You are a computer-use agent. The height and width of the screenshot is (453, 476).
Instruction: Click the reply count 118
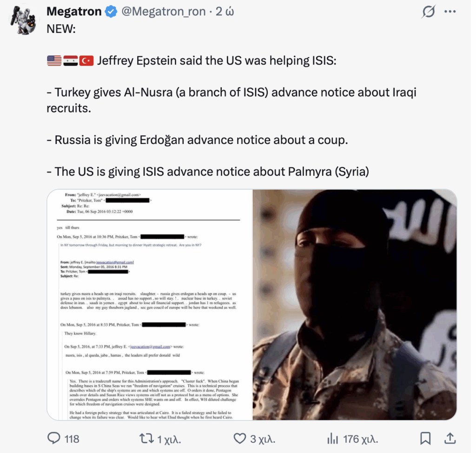[72, 439]
